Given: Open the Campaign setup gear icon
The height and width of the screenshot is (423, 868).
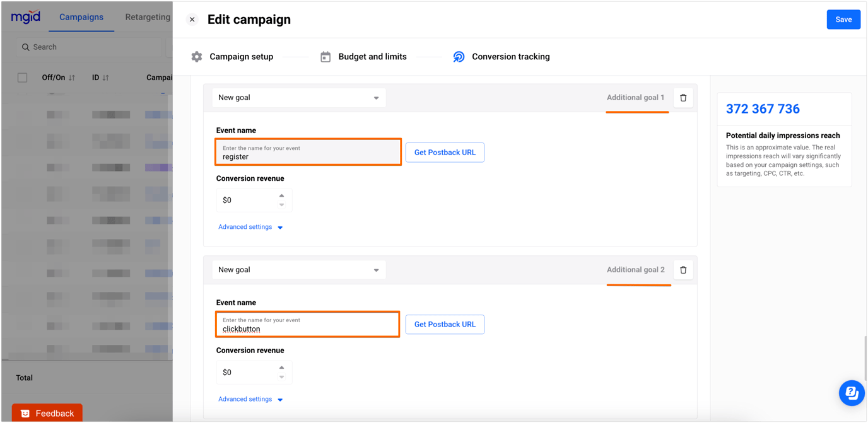Looking at the screenshot, I should tap(196, 56).
